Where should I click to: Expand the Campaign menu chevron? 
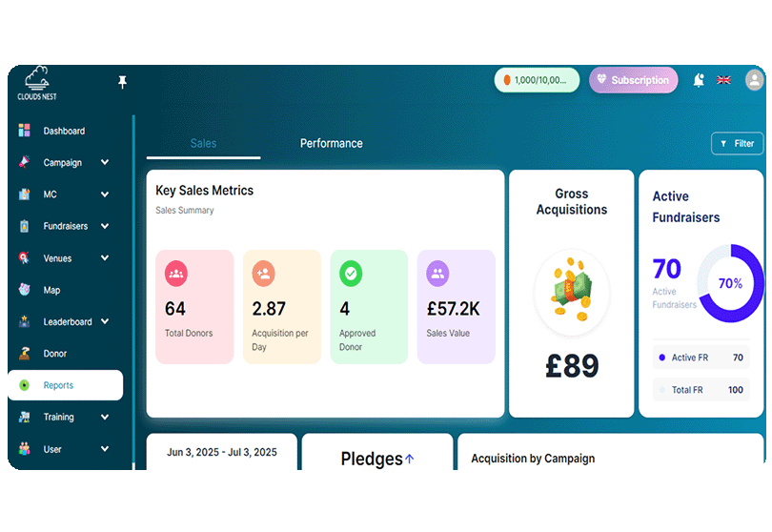tap(105, 162)
